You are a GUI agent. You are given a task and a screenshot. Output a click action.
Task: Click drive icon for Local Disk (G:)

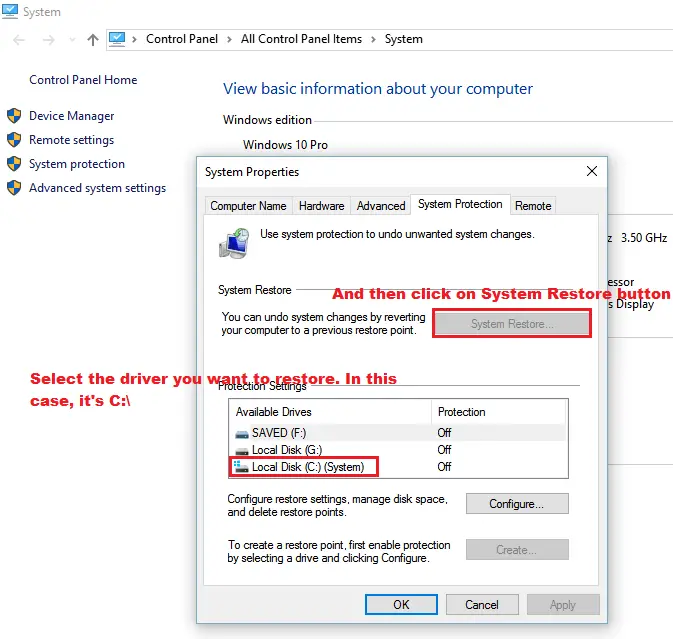(x=242, y=451)
